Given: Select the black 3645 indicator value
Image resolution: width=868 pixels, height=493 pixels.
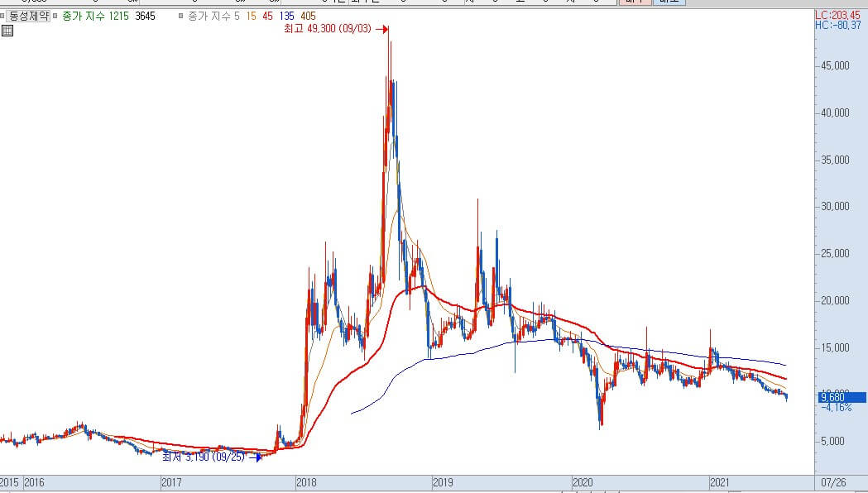Looking at the screenshot, I should [145, 16].
